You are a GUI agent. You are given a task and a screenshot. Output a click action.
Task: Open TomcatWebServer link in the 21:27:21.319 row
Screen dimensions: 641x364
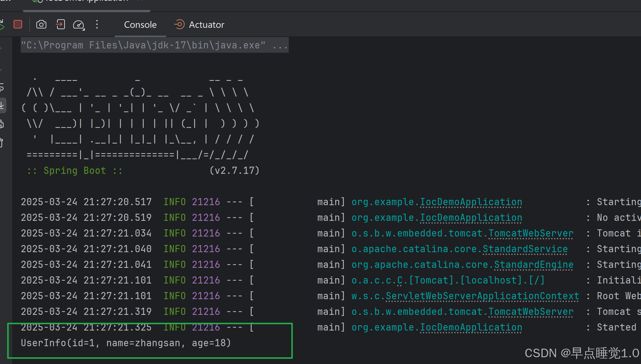(x=531, y=312)
